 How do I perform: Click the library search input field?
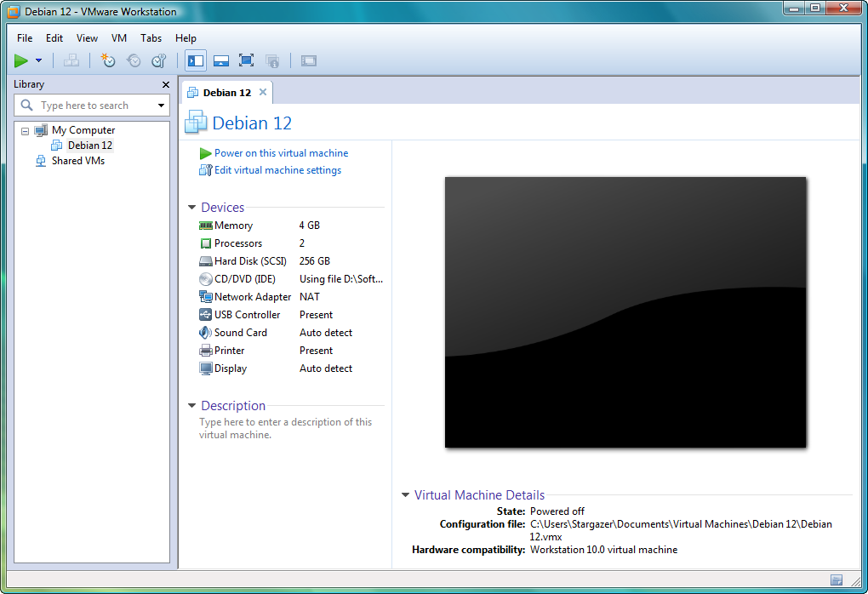click(85, 106)
